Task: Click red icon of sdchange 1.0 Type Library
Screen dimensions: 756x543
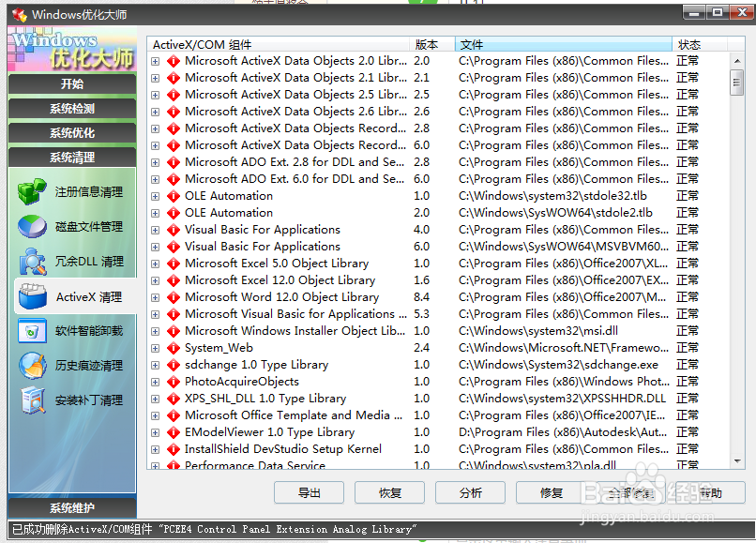Action: (174, 365)
